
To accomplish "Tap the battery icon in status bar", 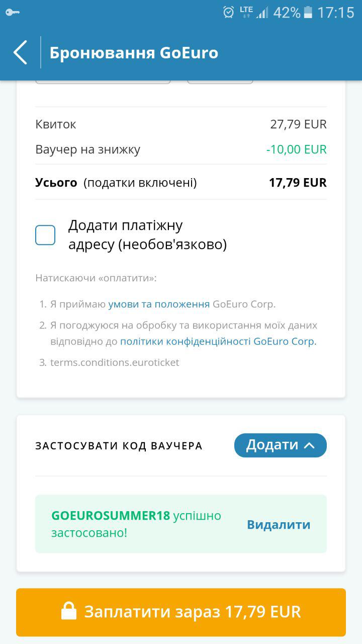I will point(308,12).
